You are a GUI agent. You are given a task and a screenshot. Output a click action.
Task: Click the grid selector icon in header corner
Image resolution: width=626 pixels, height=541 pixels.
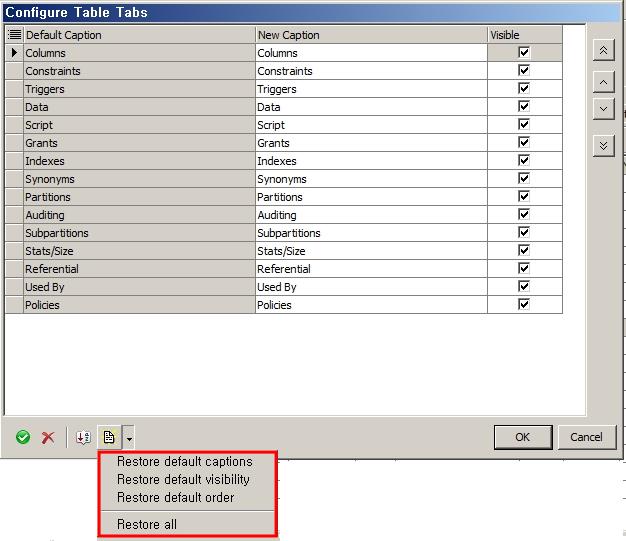pos(14,35)
